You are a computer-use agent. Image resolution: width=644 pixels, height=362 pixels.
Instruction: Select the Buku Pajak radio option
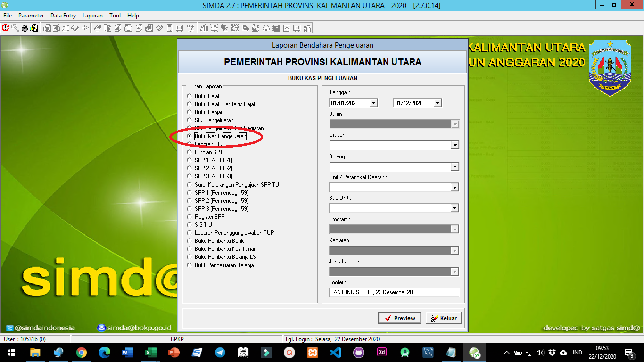[x=190, y=96]
